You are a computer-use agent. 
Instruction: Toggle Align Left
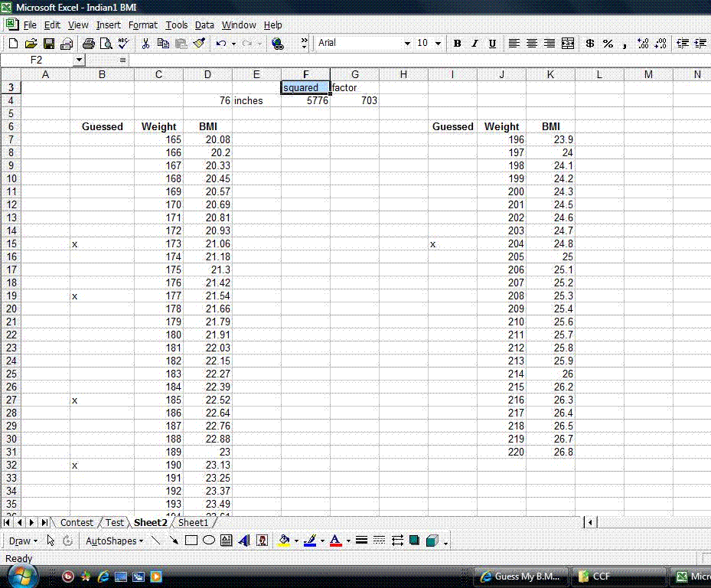(x=514, y=44)
